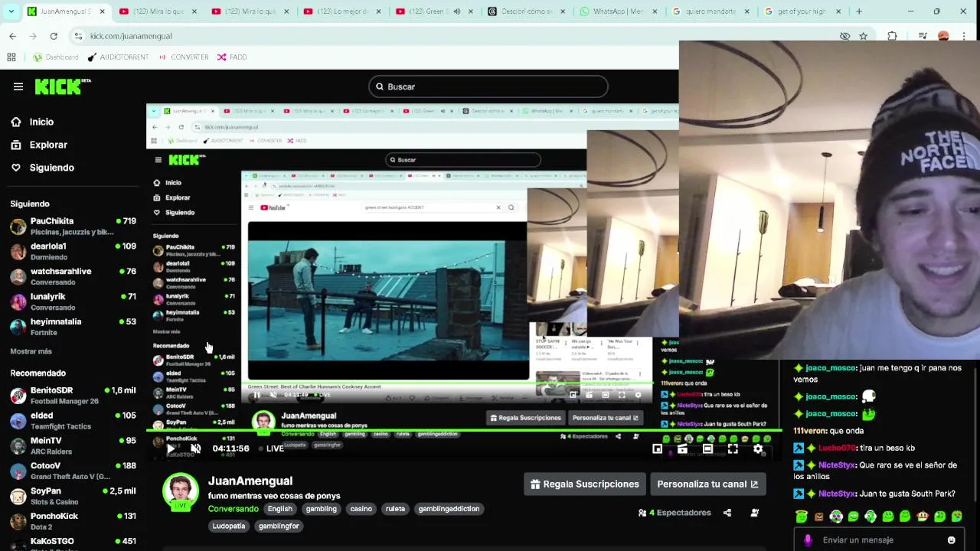Image resolution: width=980 pixels, height=551 pixels.
Task: Open dearlola1 channel in sidebar
Action: click(x=73, y=251)
